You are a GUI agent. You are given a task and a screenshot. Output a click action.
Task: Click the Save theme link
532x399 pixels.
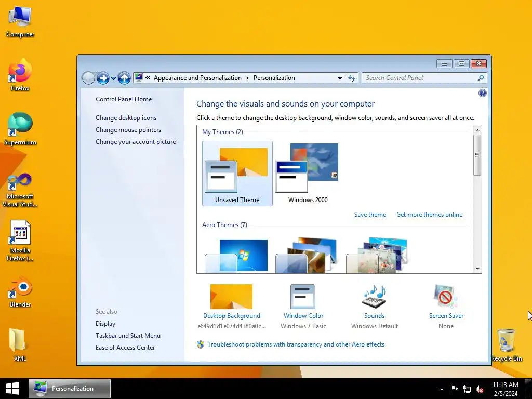(370, 215)
